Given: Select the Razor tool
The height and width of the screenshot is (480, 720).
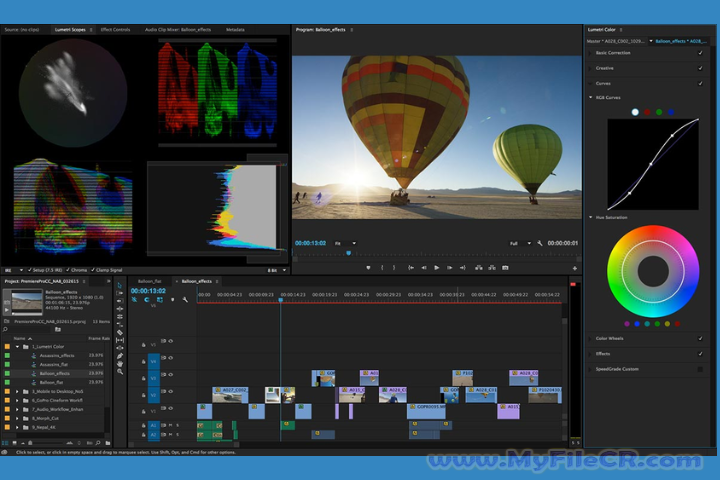Looking at the screenshot, I should point(120,332).
